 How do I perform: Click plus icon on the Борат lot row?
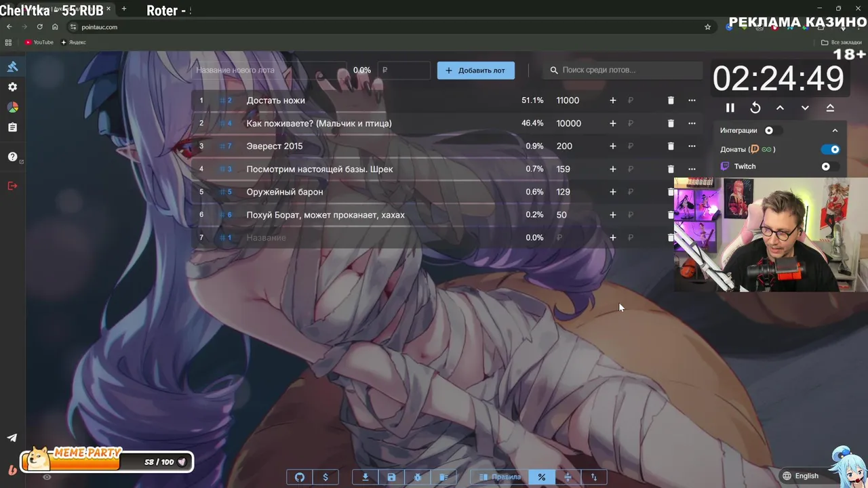[x=613, y=215]
